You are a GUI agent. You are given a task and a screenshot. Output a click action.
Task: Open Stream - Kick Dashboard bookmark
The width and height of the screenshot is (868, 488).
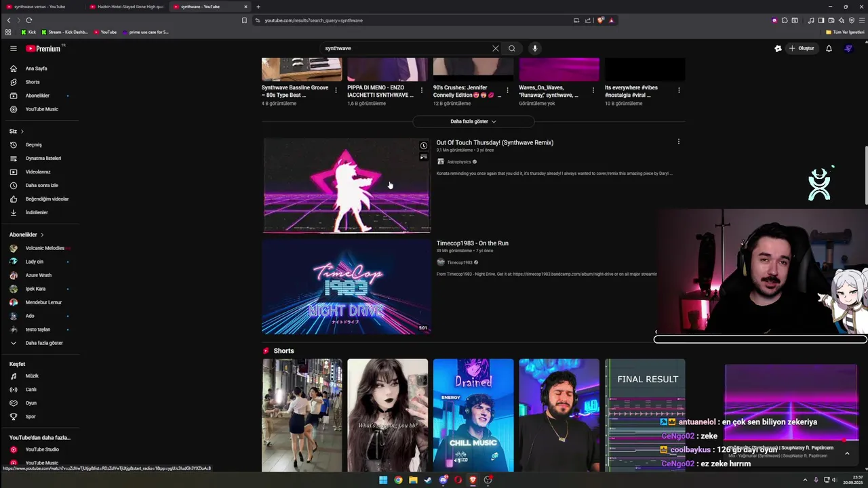[64, 32]
